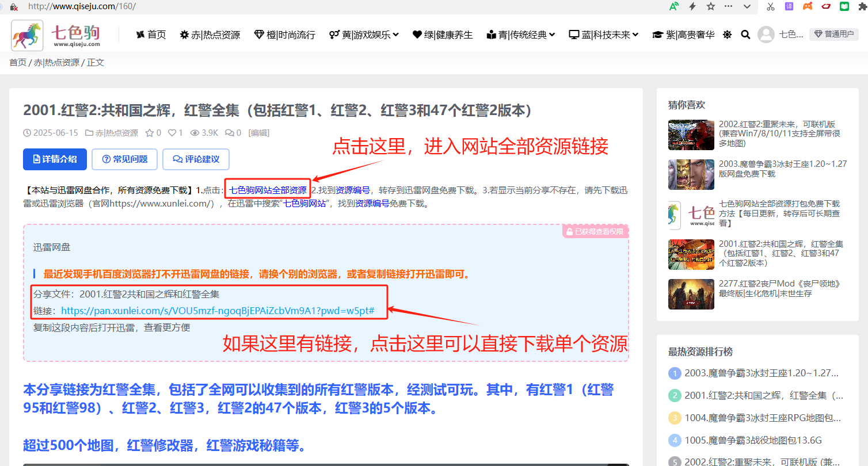Click the 2025-06-15 date with clock icon
Viewport: 868px width, 466px height.
pos(51,133)
